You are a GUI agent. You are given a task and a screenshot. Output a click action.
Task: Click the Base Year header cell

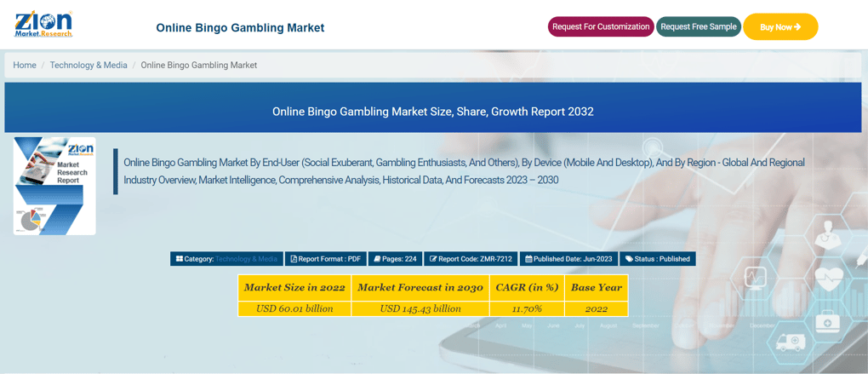[x=597, y=288]
